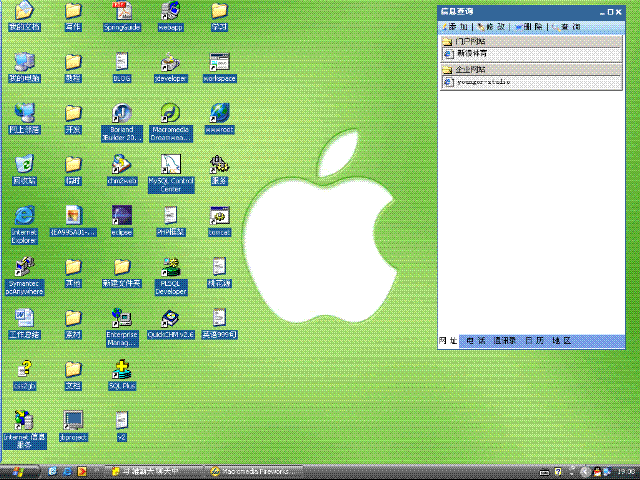Open the Windows Start button
Image resolution: width=640 pixels, height=480 pixels.
(x=20, y=472)
